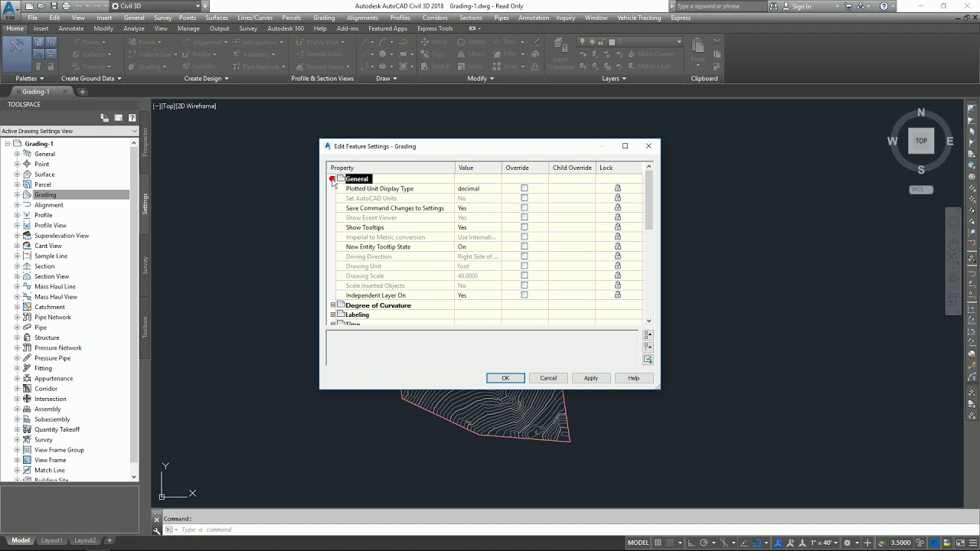Expand the Labeling group
The height and width of the screenshot is (551, 980).
point(333,315)
